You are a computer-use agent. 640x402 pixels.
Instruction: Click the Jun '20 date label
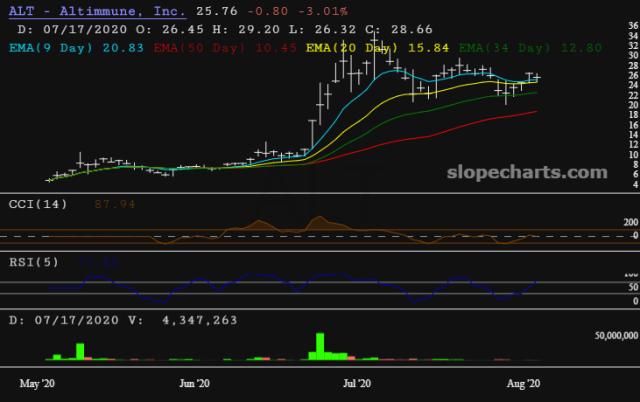(x=194, y=382)
